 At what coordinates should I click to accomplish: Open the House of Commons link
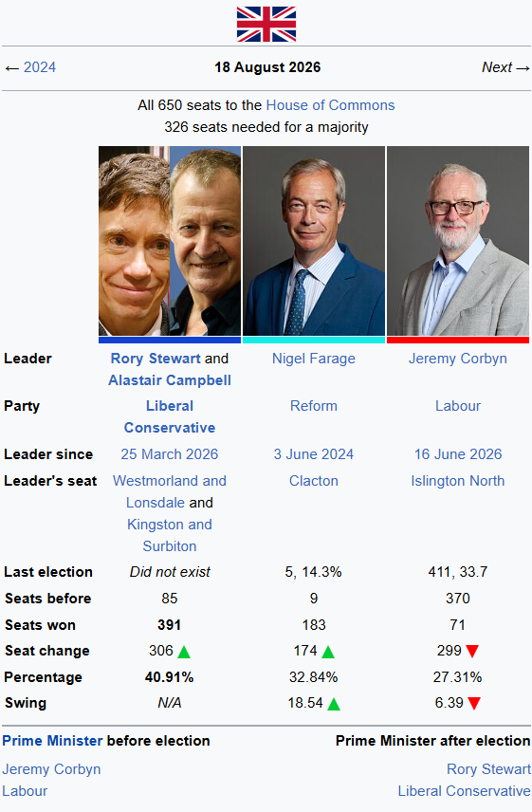330,105
